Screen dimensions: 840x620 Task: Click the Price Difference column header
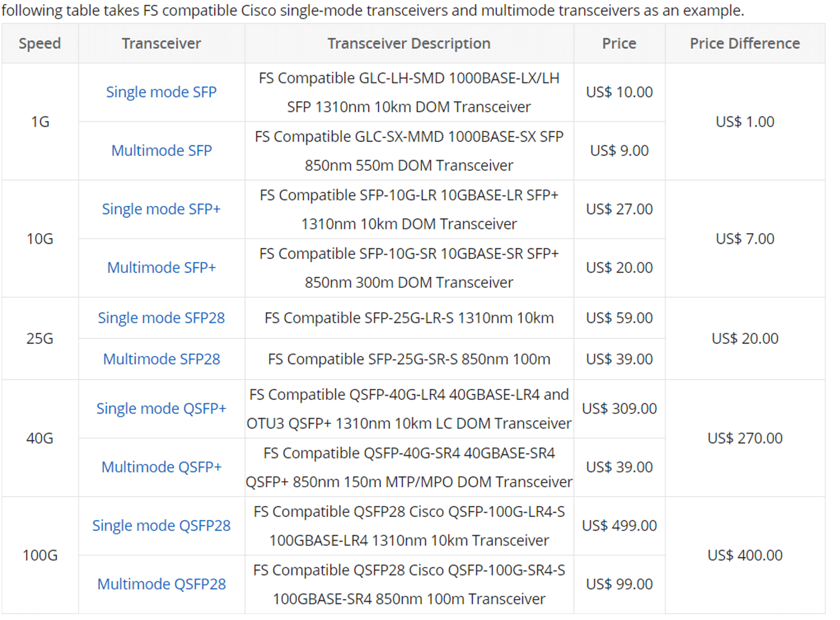tap(744, 43)
